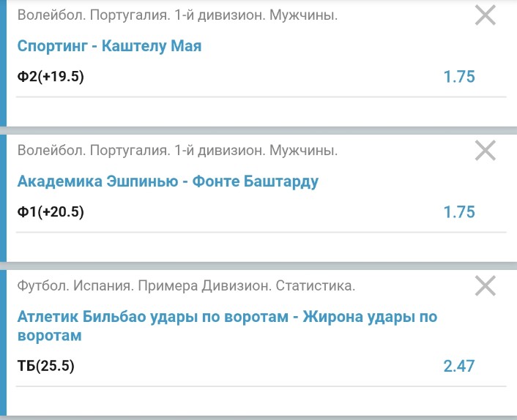517x420 pixels.
Task: Remove the Атлетик Бильбао shots-on-goal bet
Action: click(486, 286)
